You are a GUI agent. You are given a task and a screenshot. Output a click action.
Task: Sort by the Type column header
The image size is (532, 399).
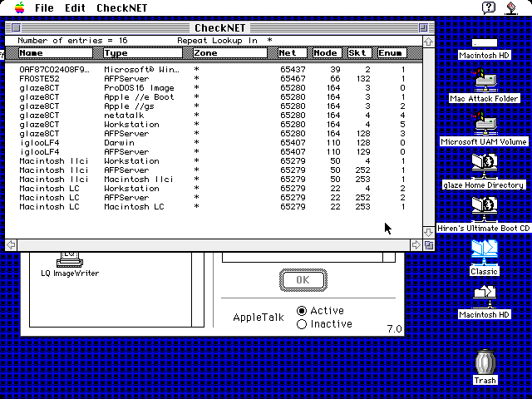(x=142, y=53)
